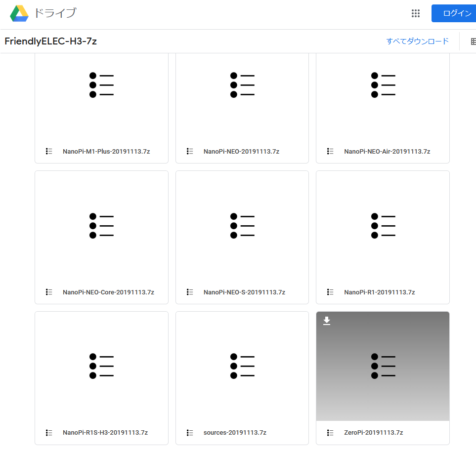Open NanoPi-R1-20191113.7z large preview
Screen dimensions: 476x451
tap(383, 226)
